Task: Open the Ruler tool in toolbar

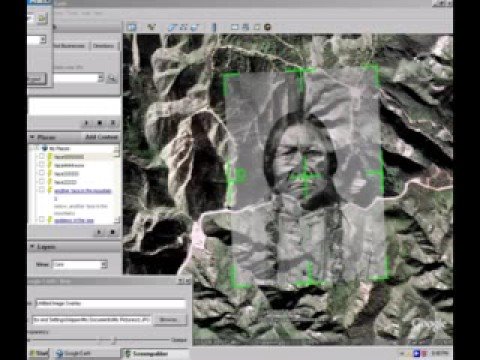Action: coord(214,27)
